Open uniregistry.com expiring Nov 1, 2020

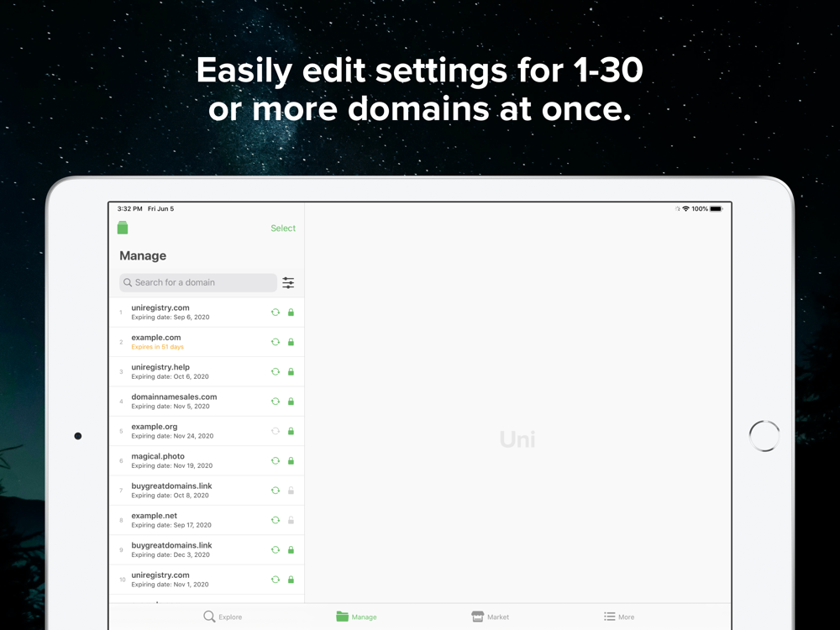207,580
